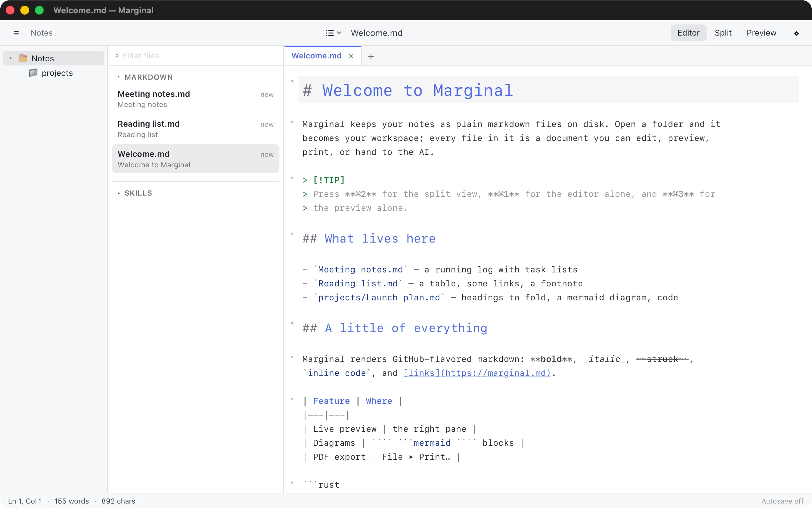Screen dimensions: 812x508
Task: Open settings with the gear icon
Action: click(x=796, y=33)
